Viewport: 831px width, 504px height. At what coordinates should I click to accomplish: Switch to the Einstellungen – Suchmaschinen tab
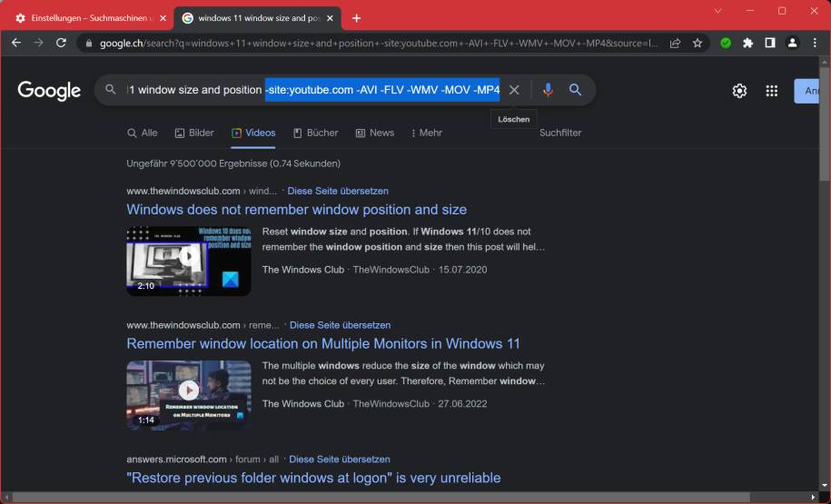point(90,18)
